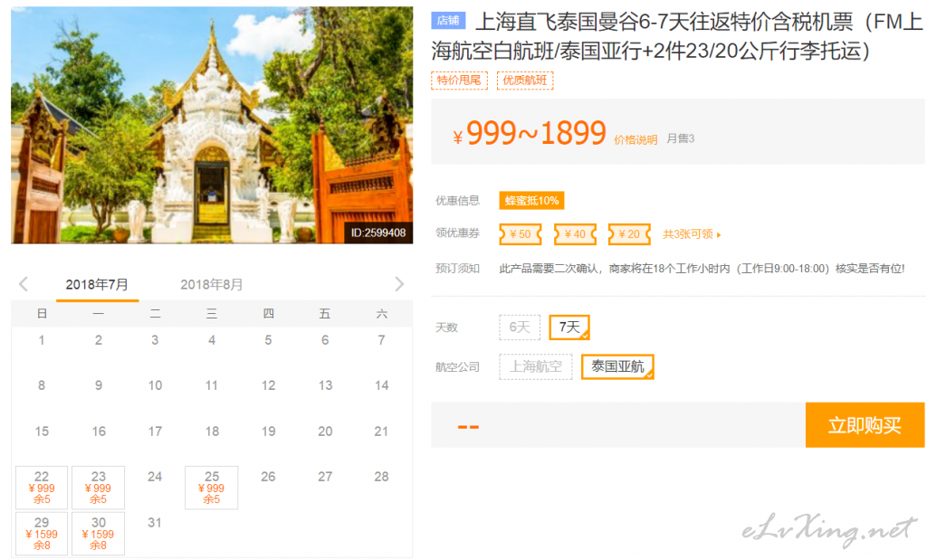
Task: Open the 价格说明 price explanation link
Action: [636, 139]
